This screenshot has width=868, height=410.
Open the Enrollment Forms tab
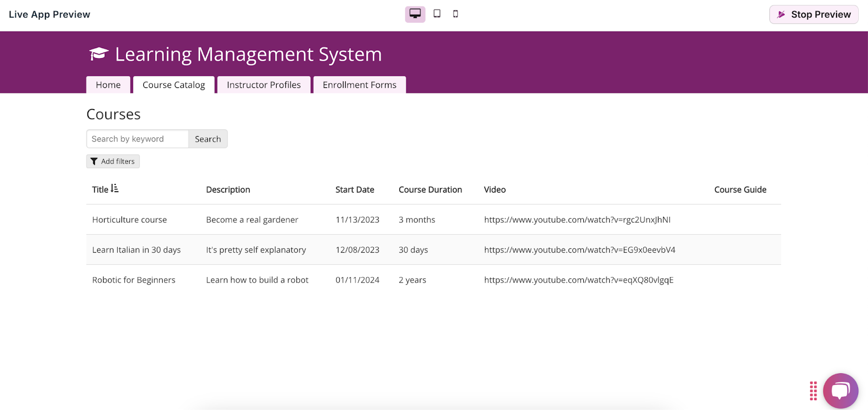point(359,85)
